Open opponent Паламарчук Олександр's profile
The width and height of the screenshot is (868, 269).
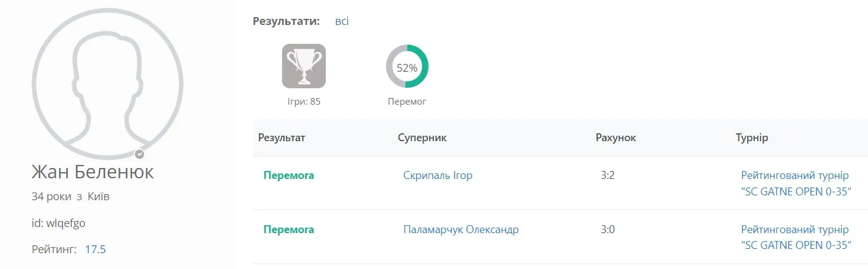(461, 229)
